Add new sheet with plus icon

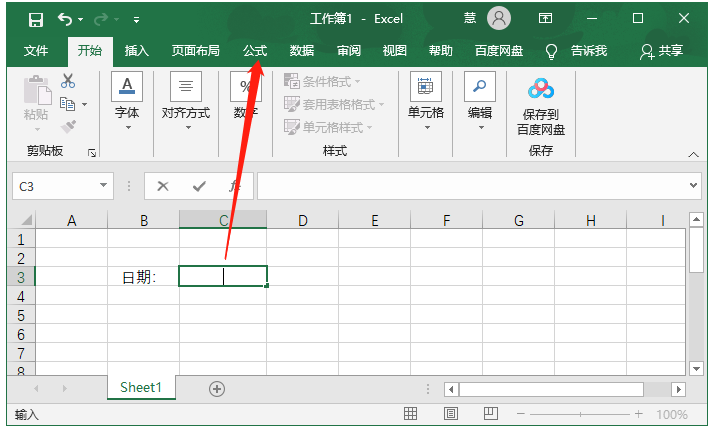[217, 389]
